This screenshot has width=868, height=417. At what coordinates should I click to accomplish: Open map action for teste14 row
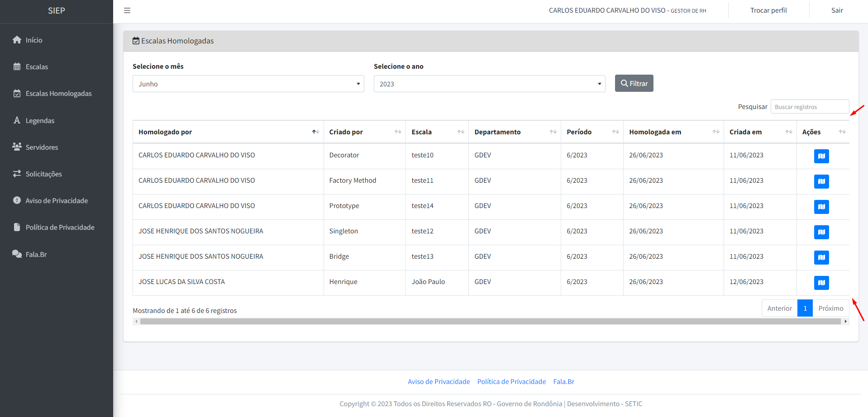pyautogui.click(x=821, y=207)
